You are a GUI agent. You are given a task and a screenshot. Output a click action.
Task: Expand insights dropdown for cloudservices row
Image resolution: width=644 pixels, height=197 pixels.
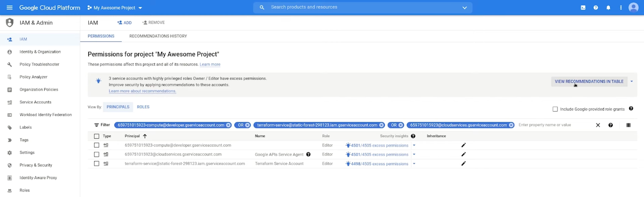pos(414,154)
